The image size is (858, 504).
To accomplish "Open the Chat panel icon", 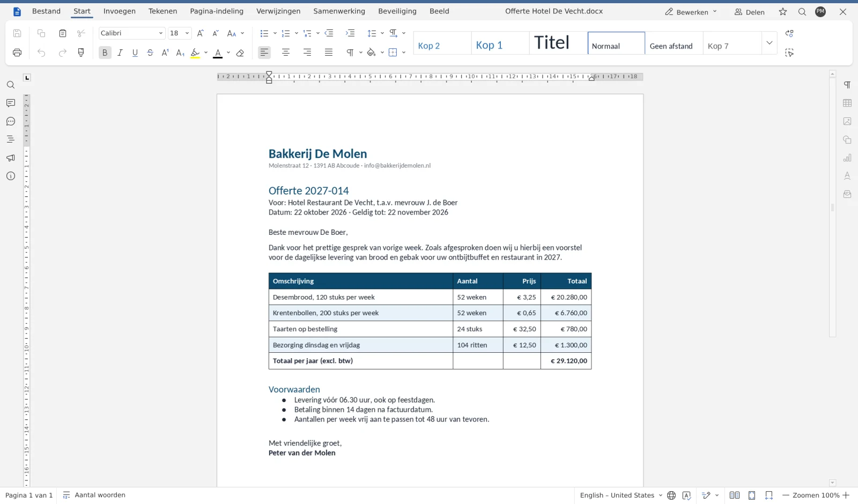I will tap(11, 121).
